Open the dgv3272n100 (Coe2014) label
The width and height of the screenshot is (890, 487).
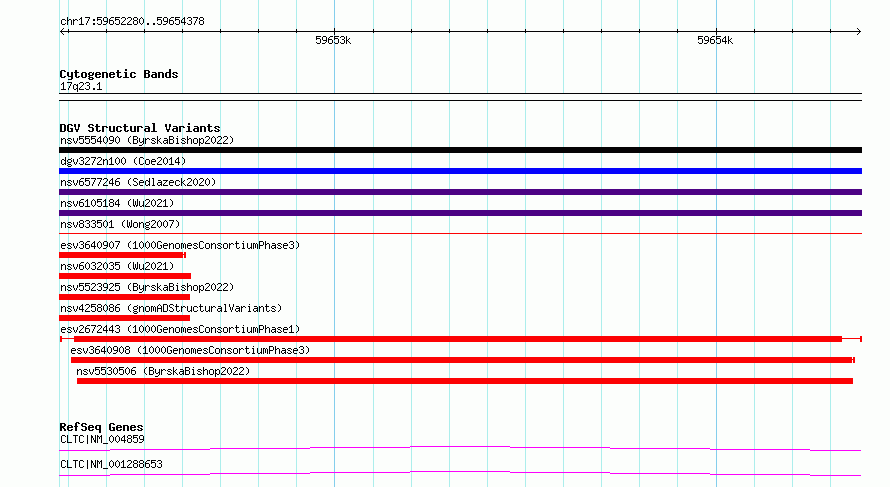click(x=123, y=161)
